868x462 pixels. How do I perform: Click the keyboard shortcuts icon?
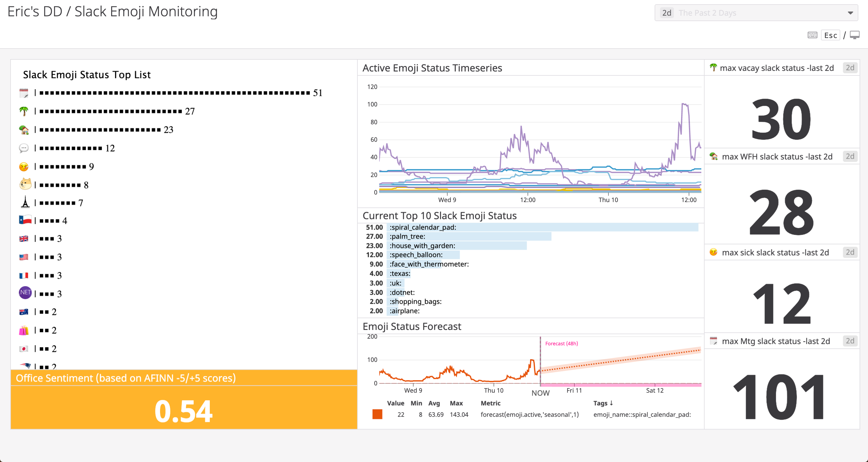point(813,35)
